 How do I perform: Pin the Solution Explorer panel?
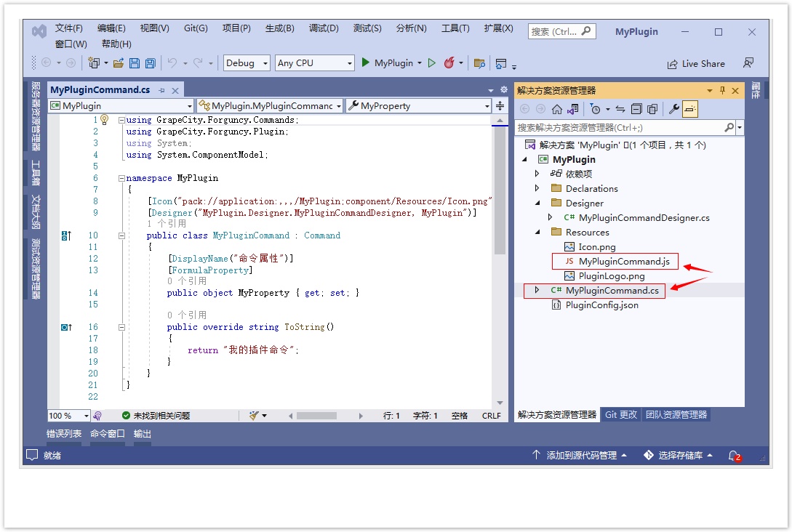(x=722, y=90)
